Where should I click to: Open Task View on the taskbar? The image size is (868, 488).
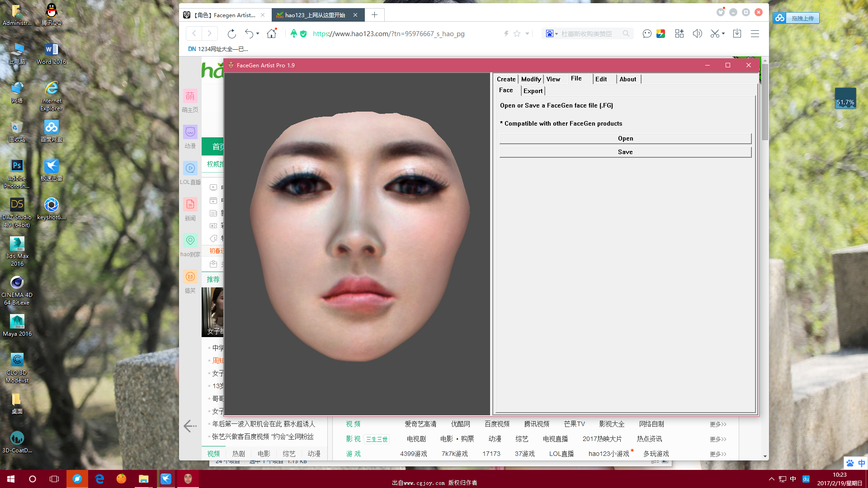(x=54, y=479)
